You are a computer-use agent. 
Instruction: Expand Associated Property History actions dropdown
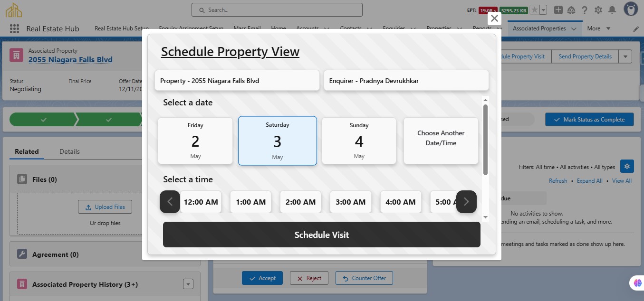point(188,284)
